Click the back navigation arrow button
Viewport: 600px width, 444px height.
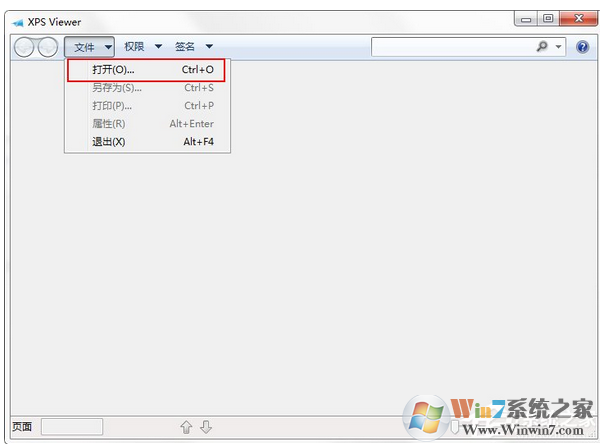point(24,47)
